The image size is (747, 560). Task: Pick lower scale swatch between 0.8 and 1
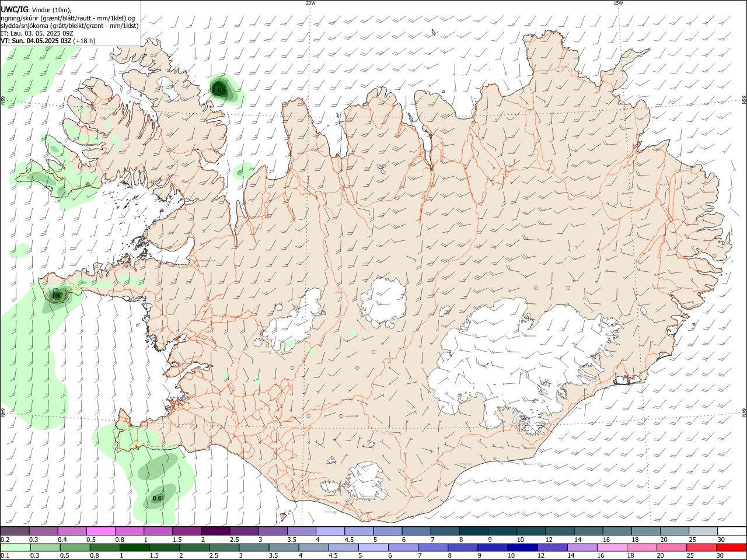(104, 547)
